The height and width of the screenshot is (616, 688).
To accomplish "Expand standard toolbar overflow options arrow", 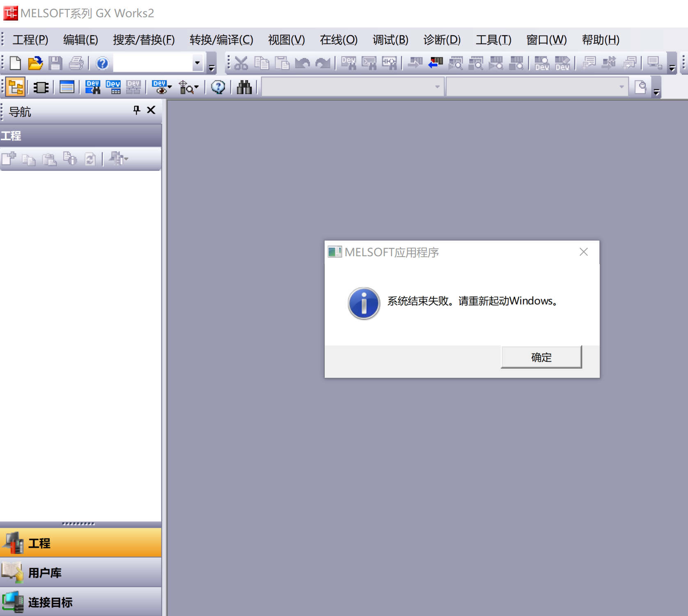I will pos(212,68).
